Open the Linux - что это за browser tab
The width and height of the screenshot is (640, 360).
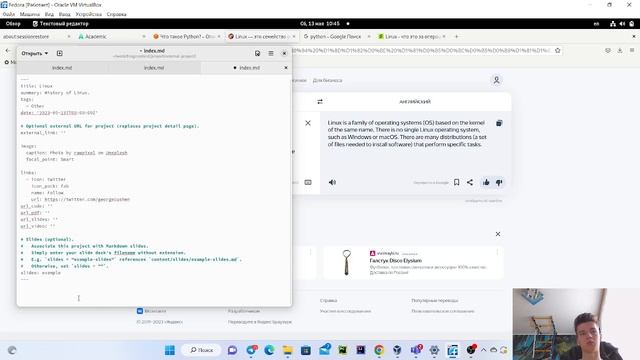(x=411, y=36)
